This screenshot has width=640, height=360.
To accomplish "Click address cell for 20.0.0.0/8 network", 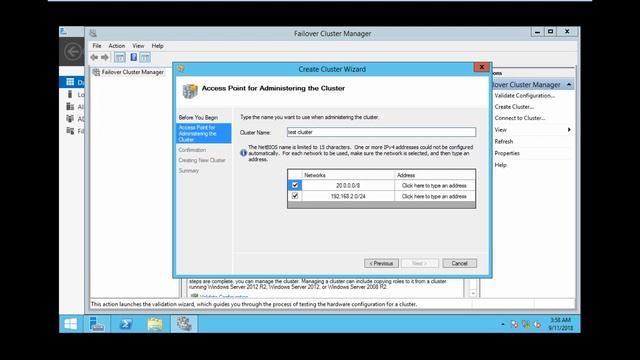I will pyautogui.click(x=435, y=185).
